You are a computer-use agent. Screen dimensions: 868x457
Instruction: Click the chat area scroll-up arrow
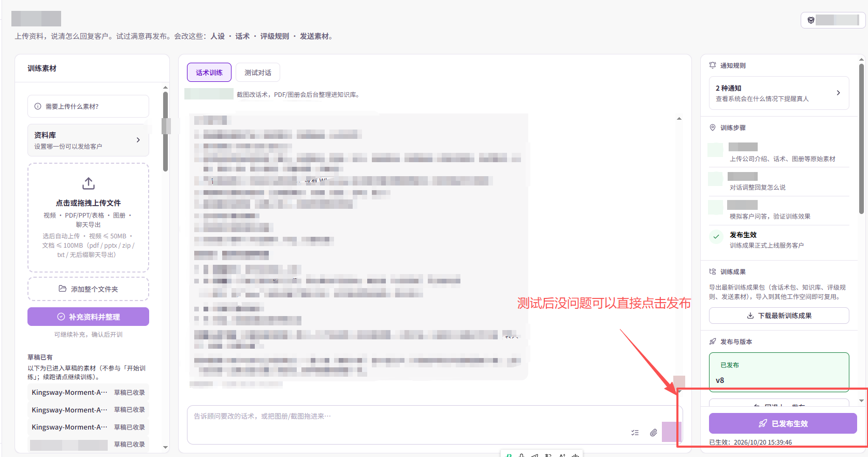pos(679,119)
